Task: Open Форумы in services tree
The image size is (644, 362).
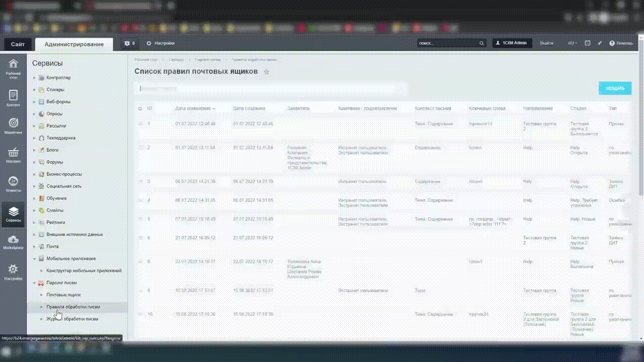Action: coord(55,162)
